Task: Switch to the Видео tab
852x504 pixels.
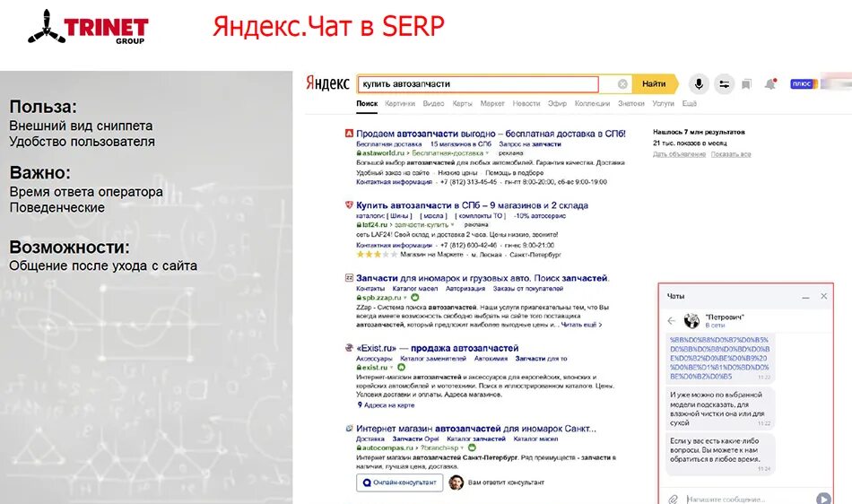Action: click(x=433, y=103)
